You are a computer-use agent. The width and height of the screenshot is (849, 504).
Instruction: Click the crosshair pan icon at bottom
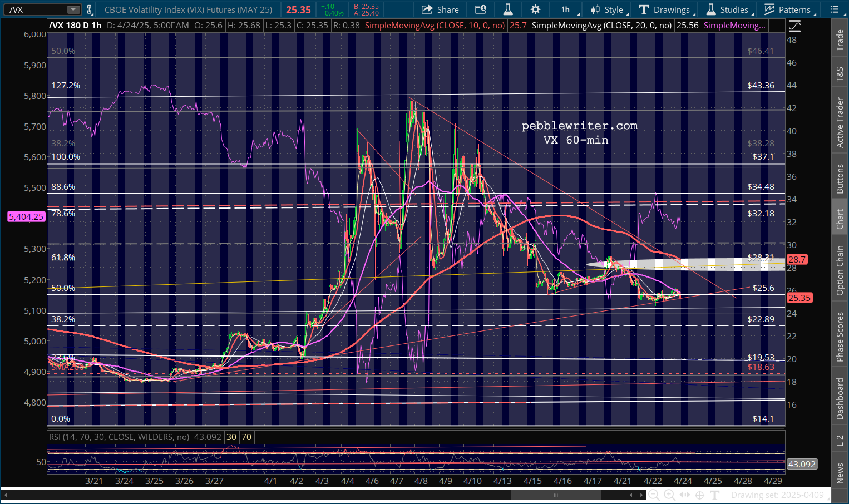(x=699, y=495)
